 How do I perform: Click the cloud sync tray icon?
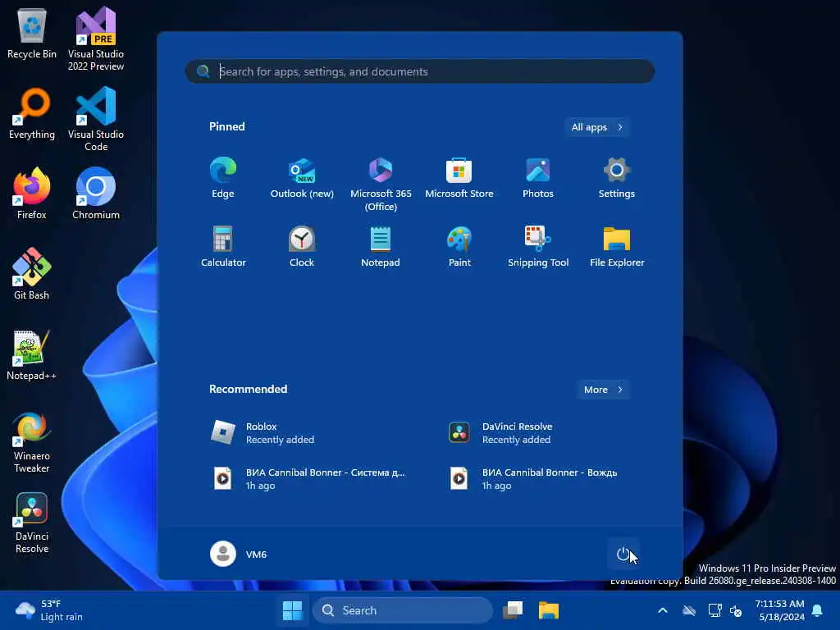point(689,610)
